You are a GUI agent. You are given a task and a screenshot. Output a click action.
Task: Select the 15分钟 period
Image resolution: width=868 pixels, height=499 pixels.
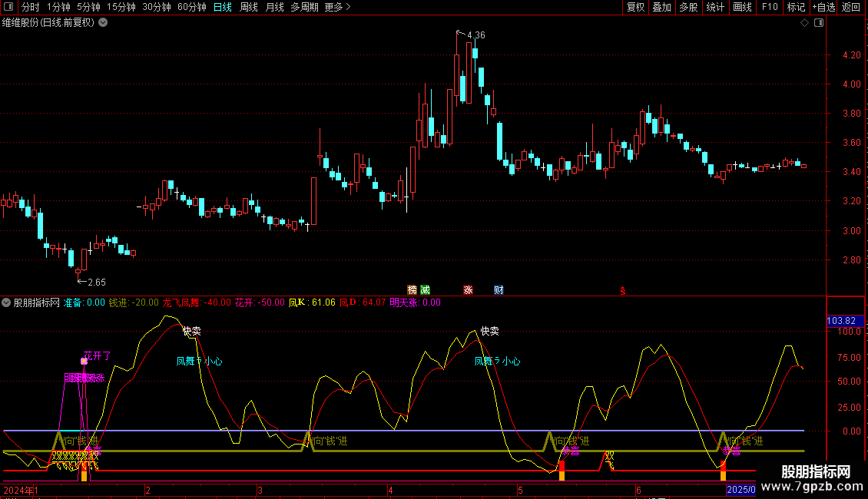pyautogui.click(x=121, y=7)
